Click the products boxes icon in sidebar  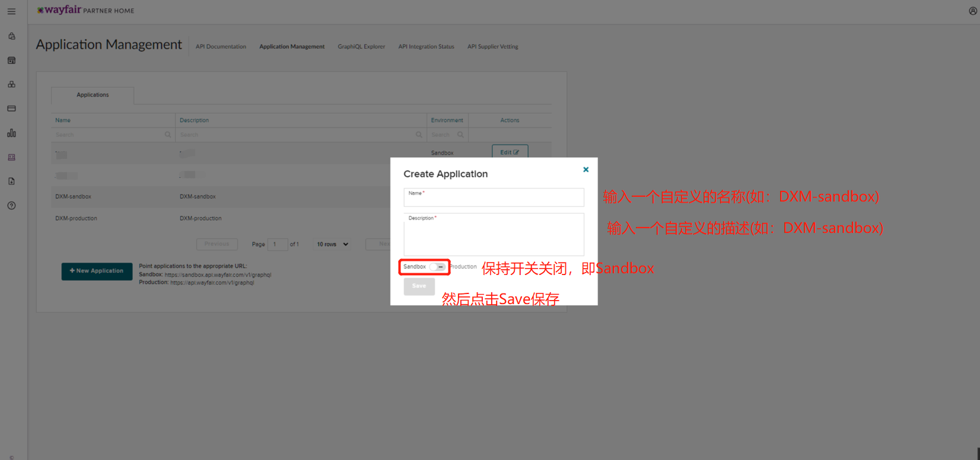tap(11, 84)
